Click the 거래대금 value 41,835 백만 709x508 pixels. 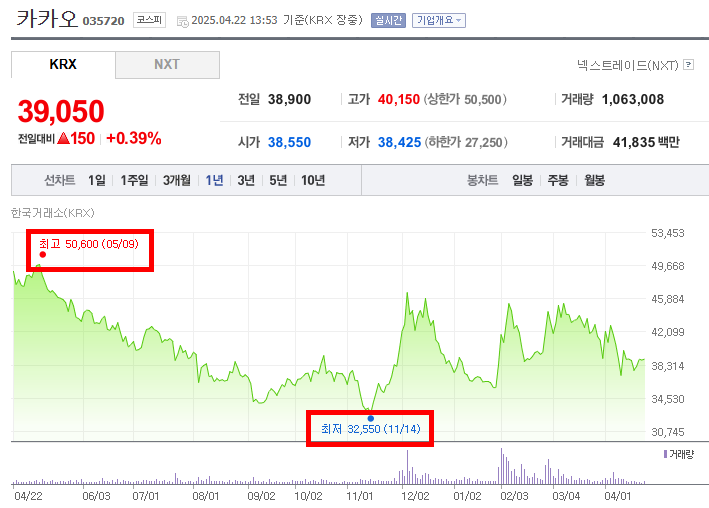646,142
